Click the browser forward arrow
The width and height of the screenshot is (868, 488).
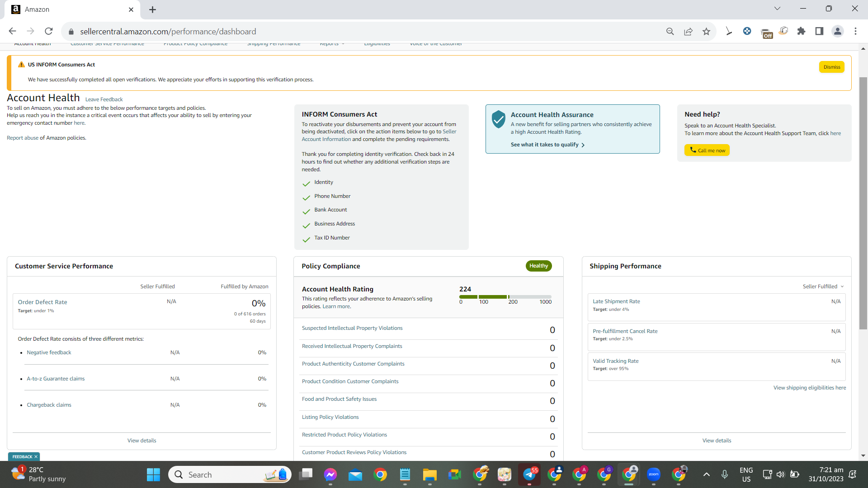tap(30, 31)
